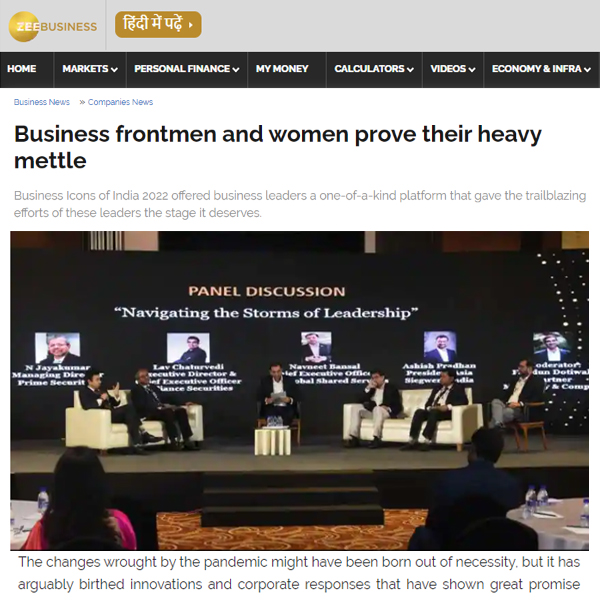Expand the Personal Finance dropdown menu
This screenshot has height=600, width=600.
tap(187, 69)
